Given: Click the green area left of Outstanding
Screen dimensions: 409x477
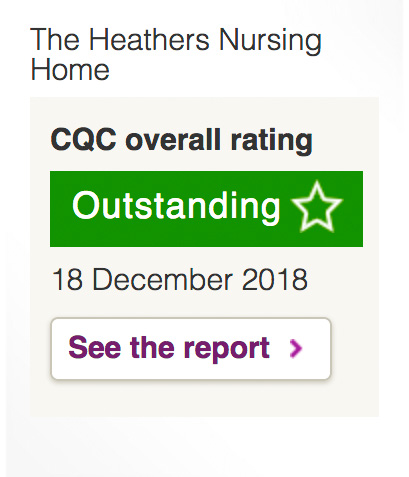Looking at the screenshot, I should 61,209.
